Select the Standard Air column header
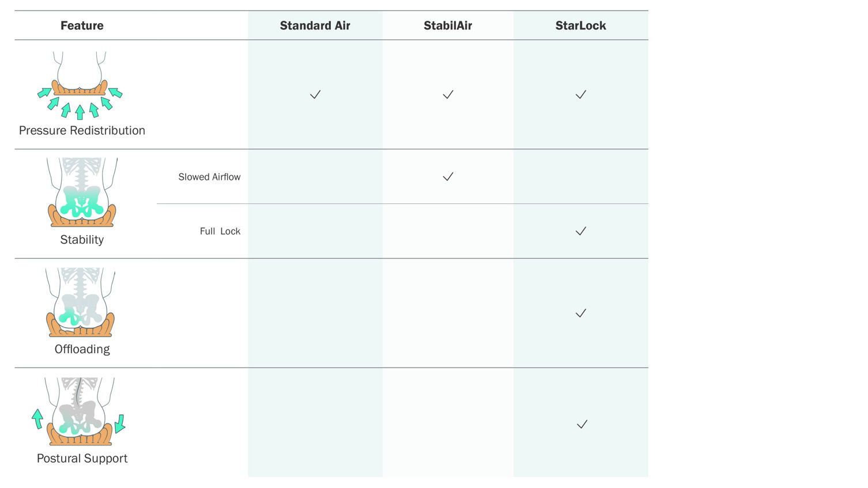 315,25
